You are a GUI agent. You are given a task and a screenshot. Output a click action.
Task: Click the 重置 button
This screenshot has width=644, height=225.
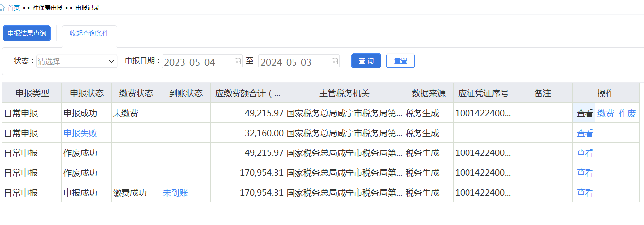coord(401,61)
